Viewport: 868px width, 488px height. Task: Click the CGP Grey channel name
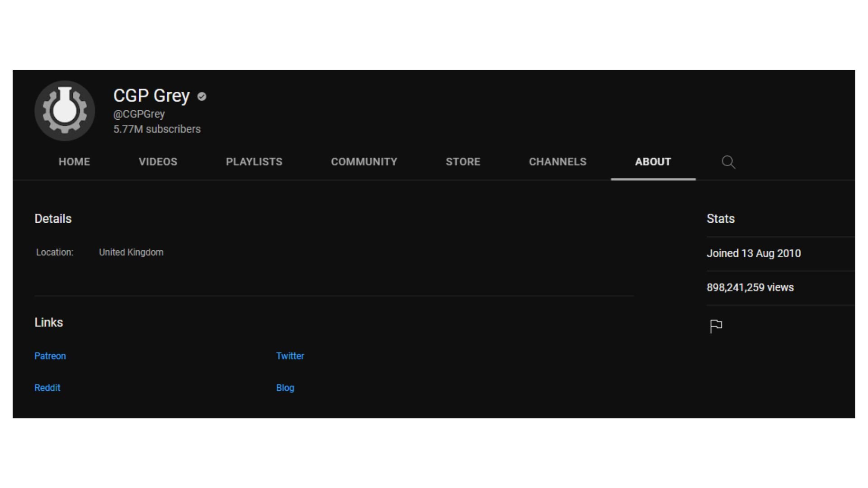pos(151,96)
